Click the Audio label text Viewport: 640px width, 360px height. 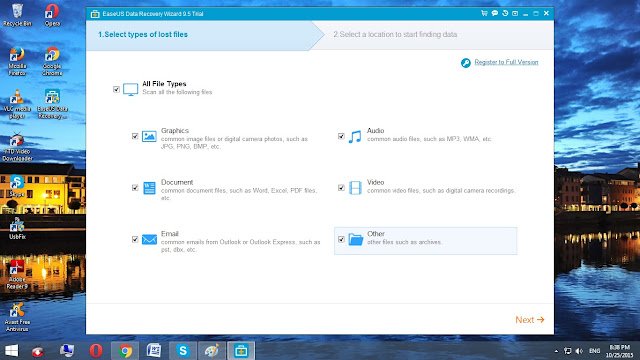point(376,131)
